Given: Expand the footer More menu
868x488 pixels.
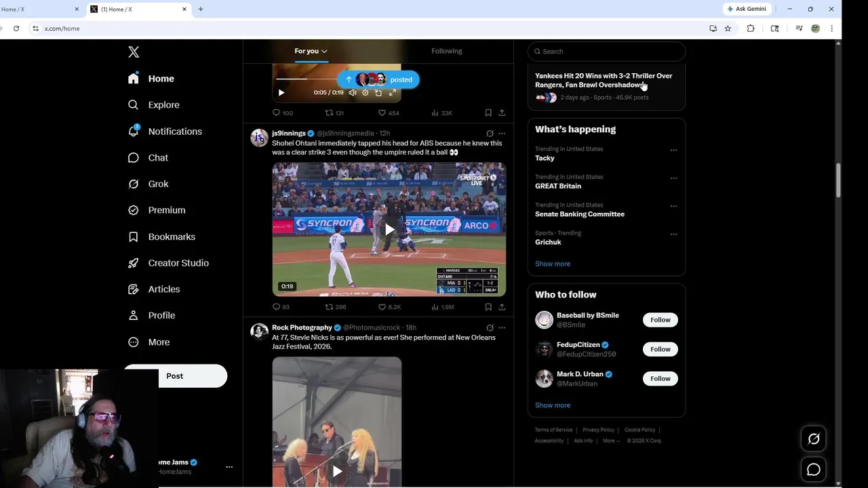Looking at the screenshot, I should 610,441.
